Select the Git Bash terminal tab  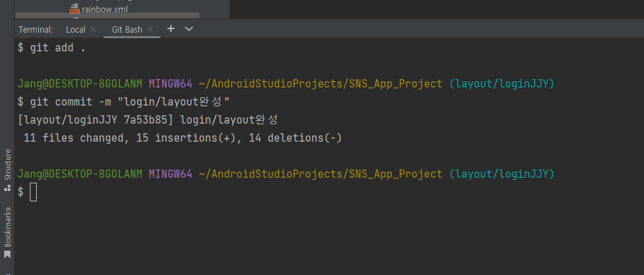click(x=127, y=30)
